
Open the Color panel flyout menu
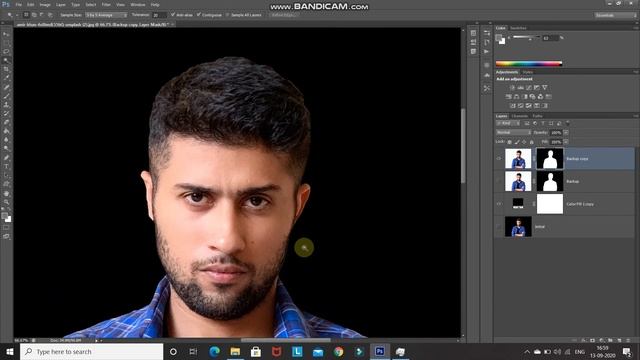(x=636, y=28)
